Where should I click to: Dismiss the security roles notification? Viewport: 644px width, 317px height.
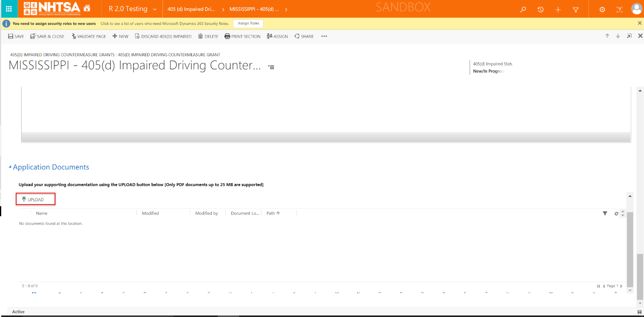pyautogui.click(x=640, y=23)
